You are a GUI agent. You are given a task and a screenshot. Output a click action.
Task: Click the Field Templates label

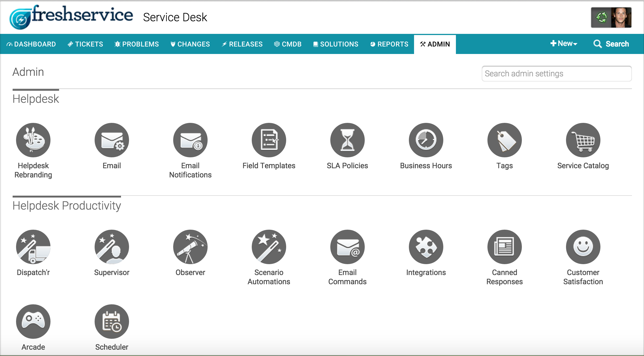pos(269,166)
